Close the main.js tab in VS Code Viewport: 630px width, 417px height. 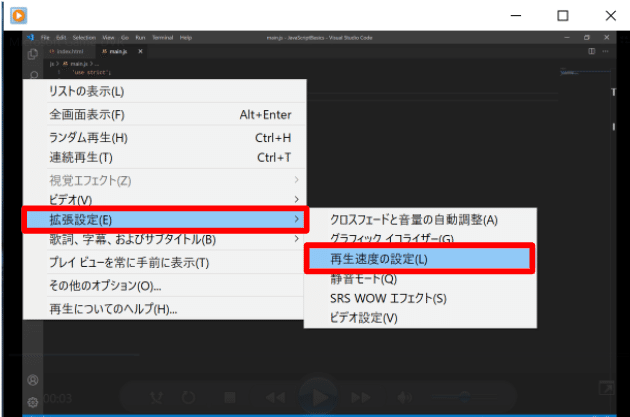pos(140,51)
